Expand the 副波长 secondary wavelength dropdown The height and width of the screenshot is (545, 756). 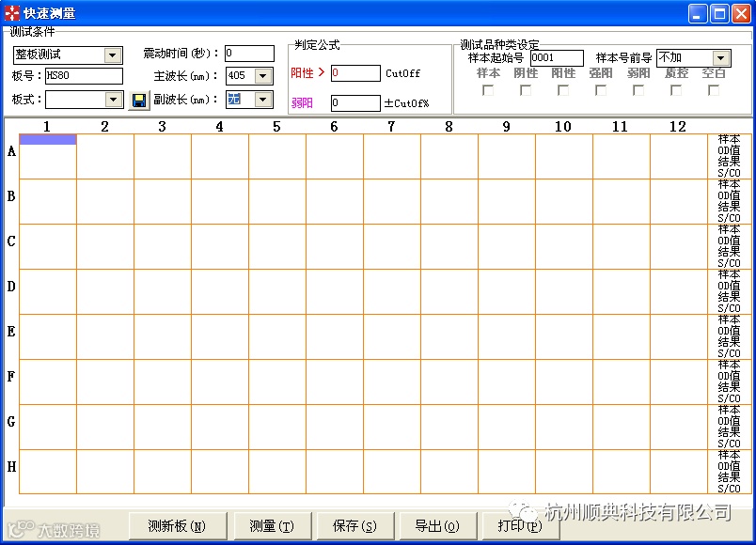[x=263, y=100]
